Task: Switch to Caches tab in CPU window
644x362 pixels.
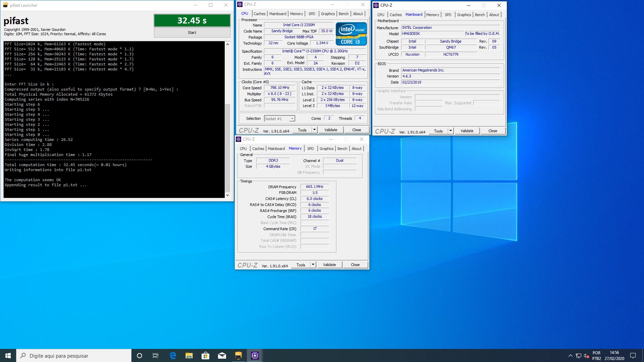Action: (x=259, y=14)
